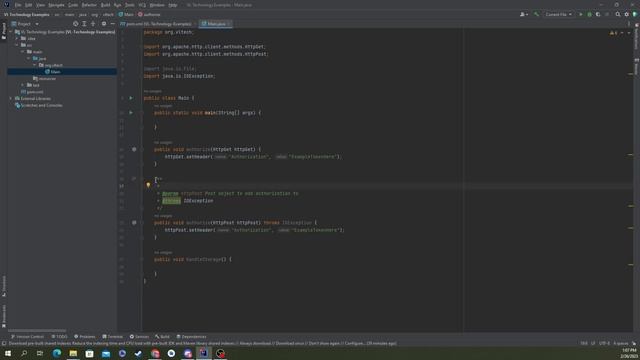640x360 pixels.
Task: Launch Microsoft Edge from taskbar
Action: [x=57, y=353]
